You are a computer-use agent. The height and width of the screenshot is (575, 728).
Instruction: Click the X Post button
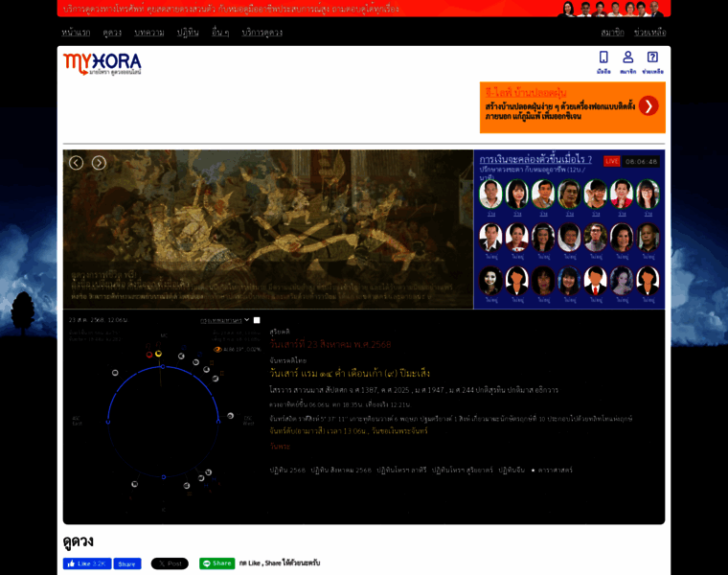[170, 563]
